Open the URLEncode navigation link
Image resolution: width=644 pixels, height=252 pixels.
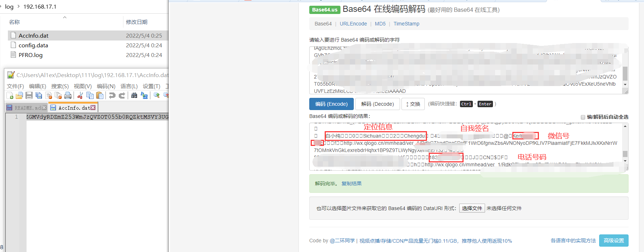click(353, 24)
